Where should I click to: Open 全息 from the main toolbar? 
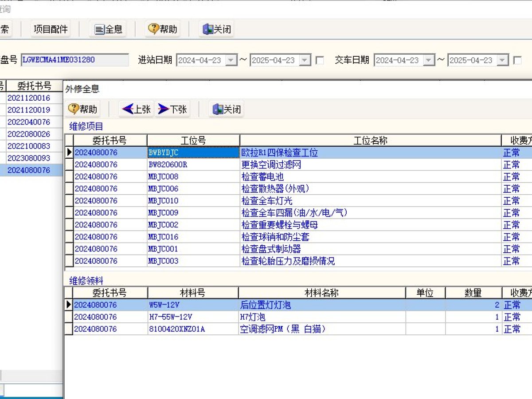109,29
